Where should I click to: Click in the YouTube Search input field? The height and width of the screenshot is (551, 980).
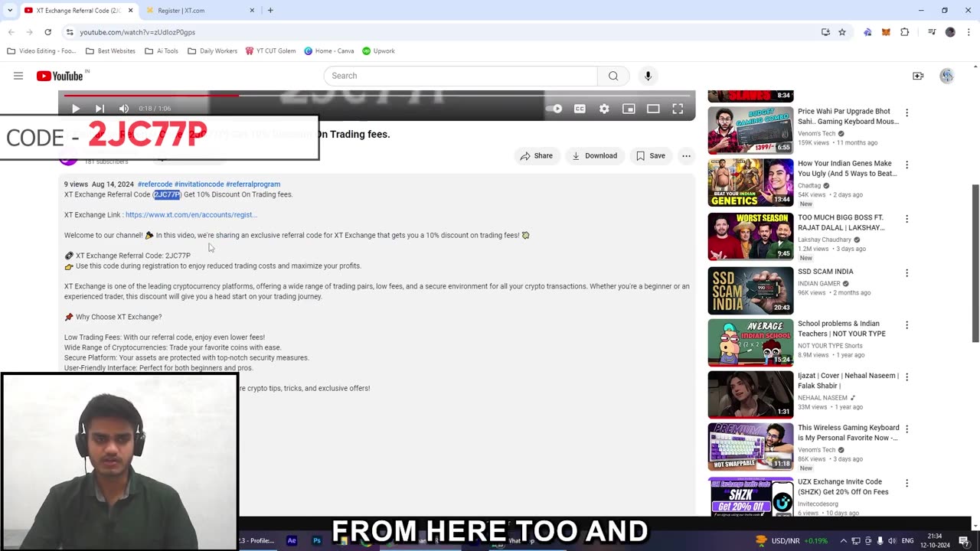click(x=461, y=76)
